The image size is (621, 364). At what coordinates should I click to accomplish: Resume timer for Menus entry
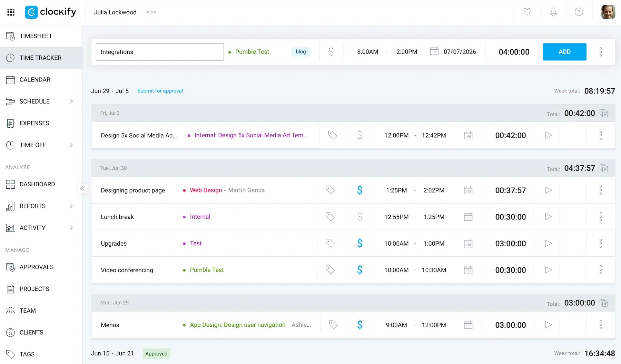548,325
